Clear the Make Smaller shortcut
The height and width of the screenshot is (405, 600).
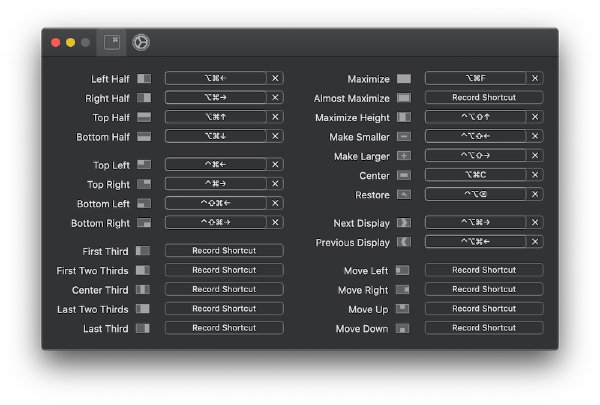[x=535, y=136]
